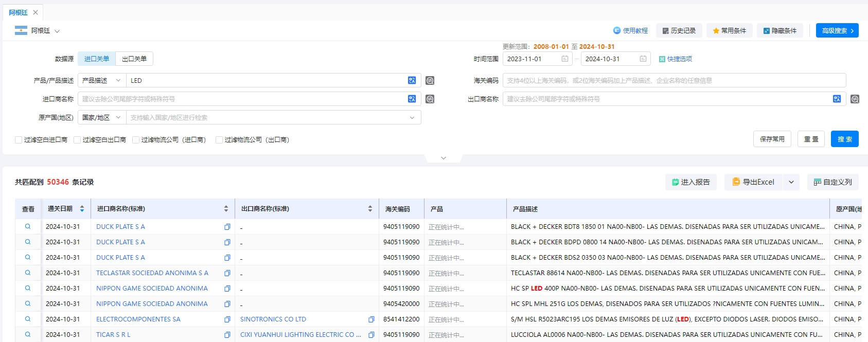View details of first DUCK PLATE S A row

(28, 226)
